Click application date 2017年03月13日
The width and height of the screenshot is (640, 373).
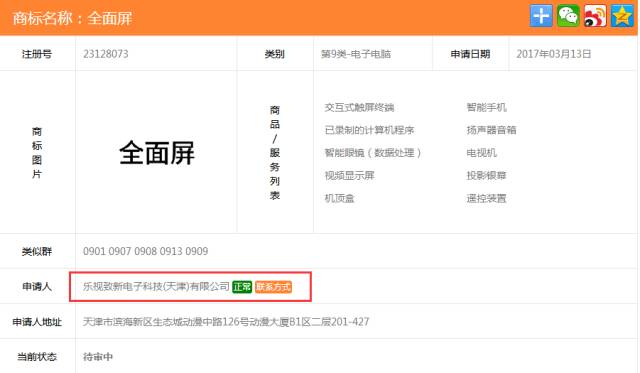[x=553, y=54]
